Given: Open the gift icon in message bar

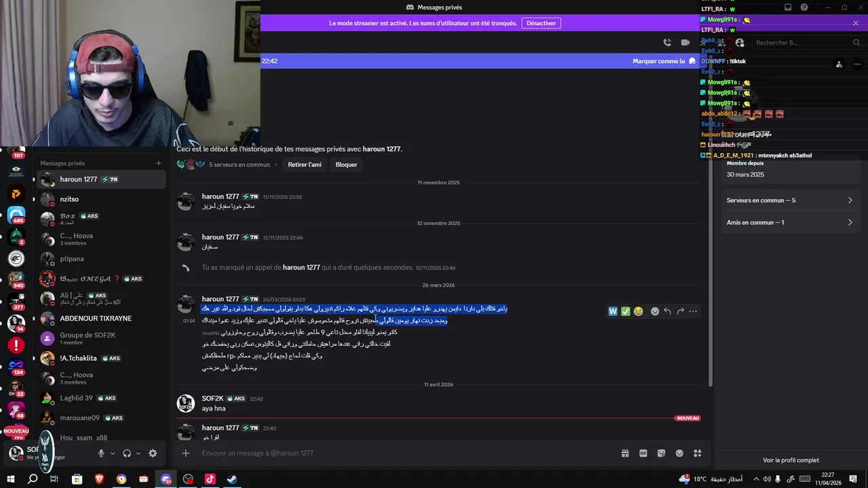Looking at the screenshot, I should click(625, 453).
